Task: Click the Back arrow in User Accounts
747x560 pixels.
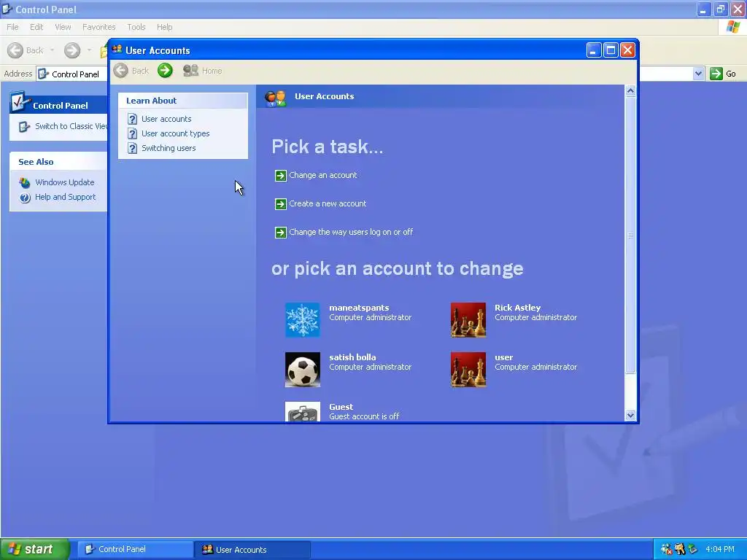Action: [120, 71]
